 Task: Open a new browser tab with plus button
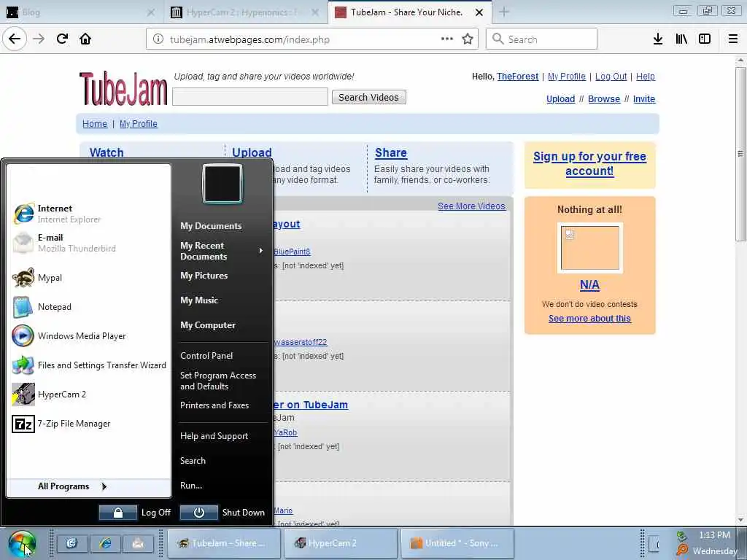pyautogui.click(x=504, y=12)
